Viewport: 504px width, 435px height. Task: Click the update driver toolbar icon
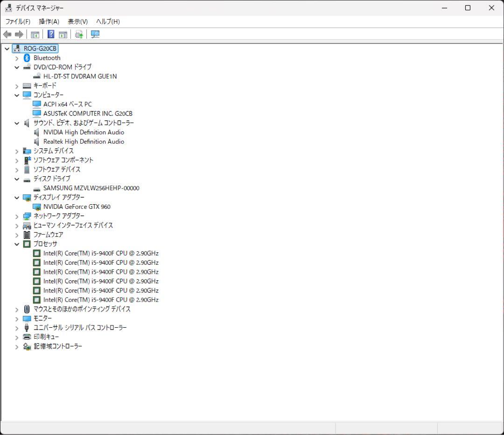79,35
